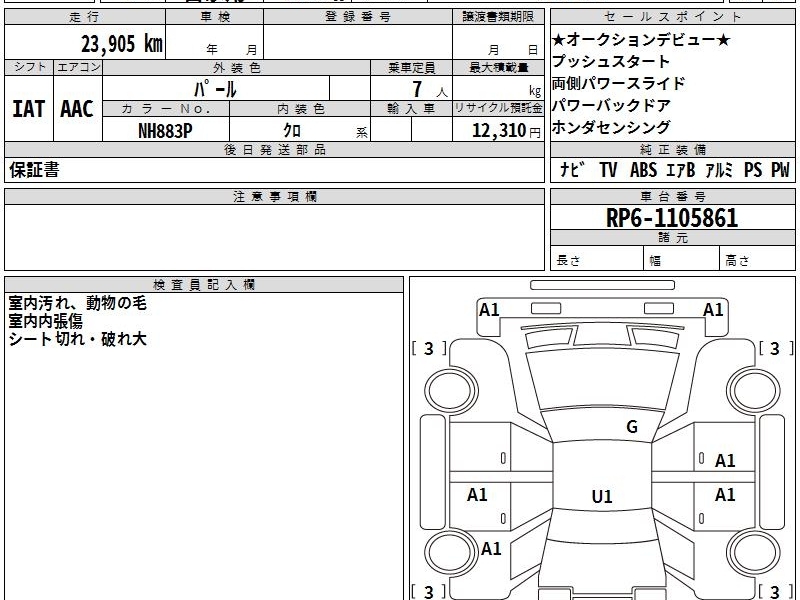Viewport: 800px width, 600px height.
Task: Select the exterior color パール
Action: click(215, 90)
